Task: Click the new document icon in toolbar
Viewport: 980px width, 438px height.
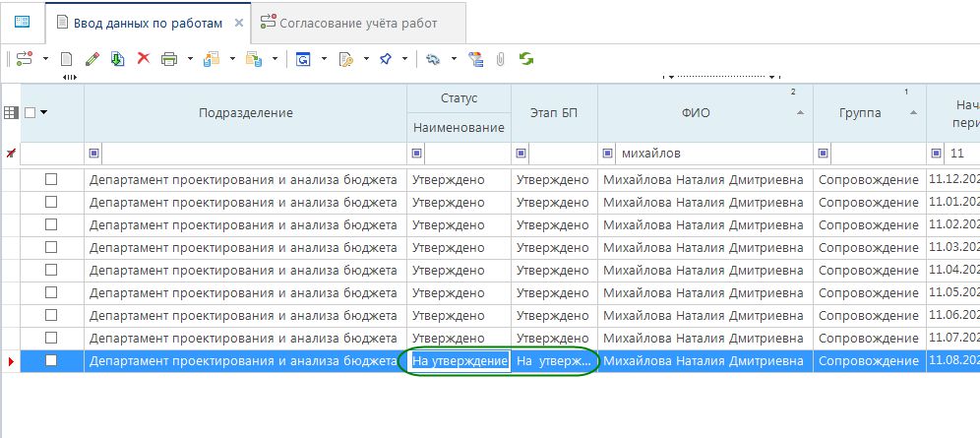Action: (x=67, y=59)
